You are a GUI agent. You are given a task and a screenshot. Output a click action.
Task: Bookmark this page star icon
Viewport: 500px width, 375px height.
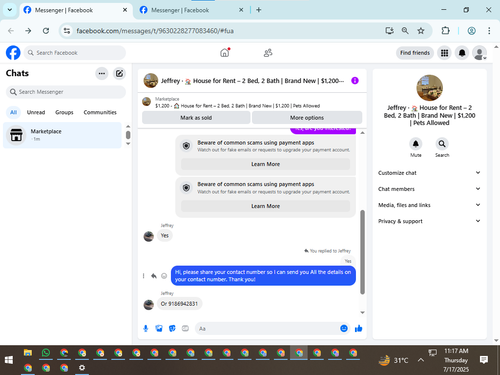[421, 31]
